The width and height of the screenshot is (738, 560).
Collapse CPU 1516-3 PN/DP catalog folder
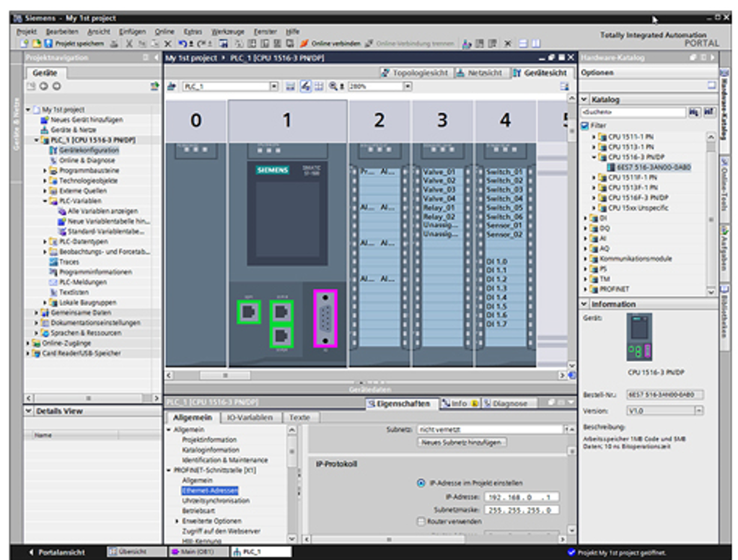click(x=594, y=157)
